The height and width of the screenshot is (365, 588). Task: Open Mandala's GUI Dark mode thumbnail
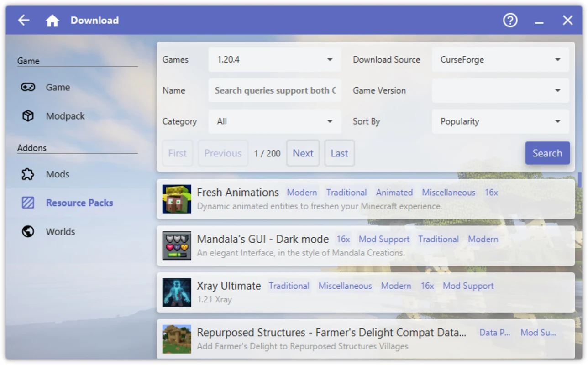pos(177,245)
